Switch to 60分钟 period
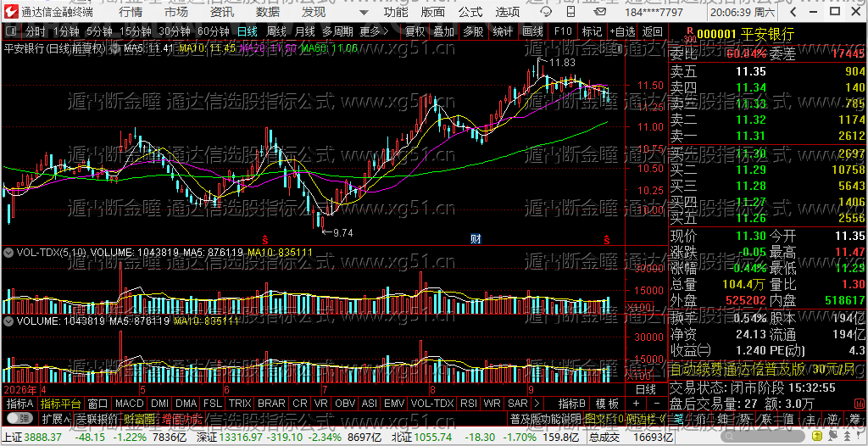868x446 pixels. [214, 31]
